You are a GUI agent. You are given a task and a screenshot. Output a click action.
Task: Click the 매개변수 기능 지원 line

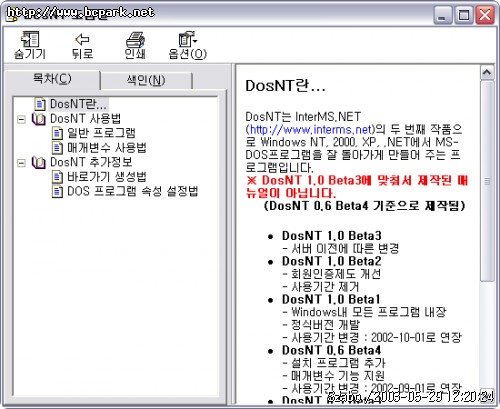click(x=333, y=376)
